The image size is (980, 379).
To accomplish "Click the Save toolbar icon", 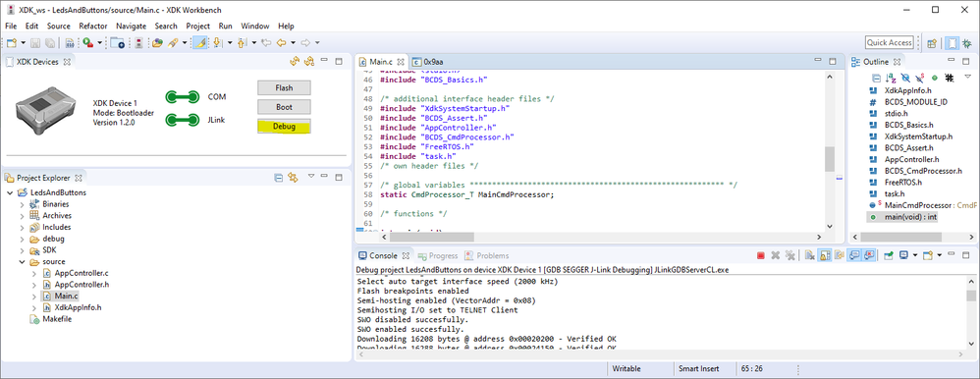I will click(x=35, y=42).
